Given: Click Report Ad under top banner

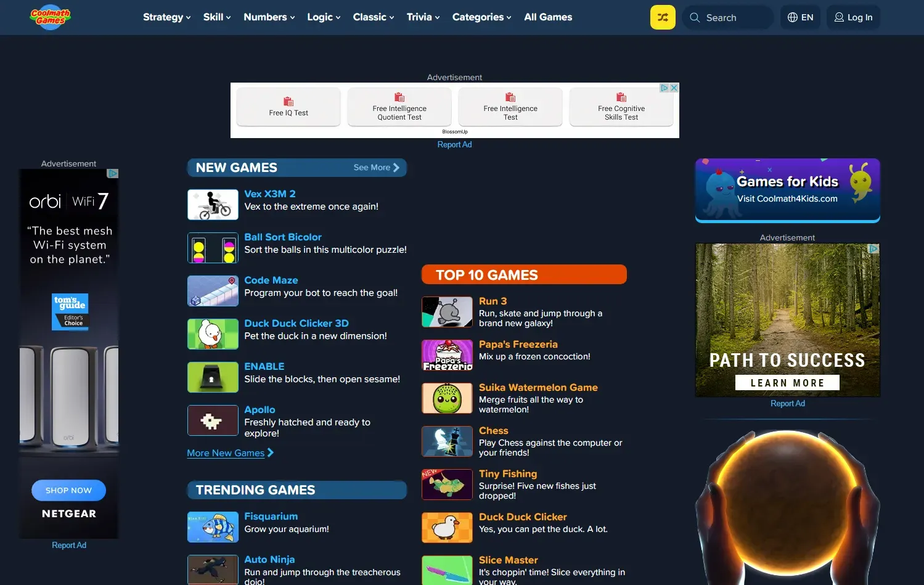Looking at the screenshot, I should [x=454, y=144].
